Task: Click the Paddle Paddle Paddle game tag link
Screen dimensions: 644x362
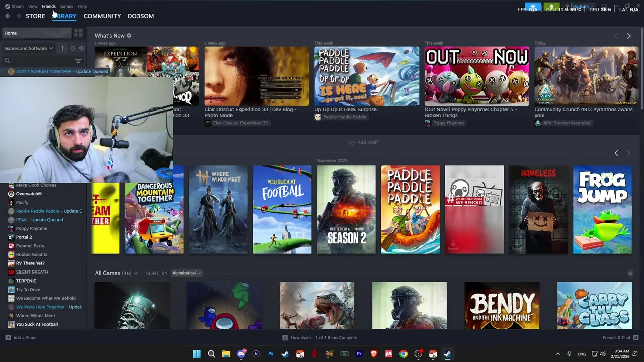Action: 341,117
